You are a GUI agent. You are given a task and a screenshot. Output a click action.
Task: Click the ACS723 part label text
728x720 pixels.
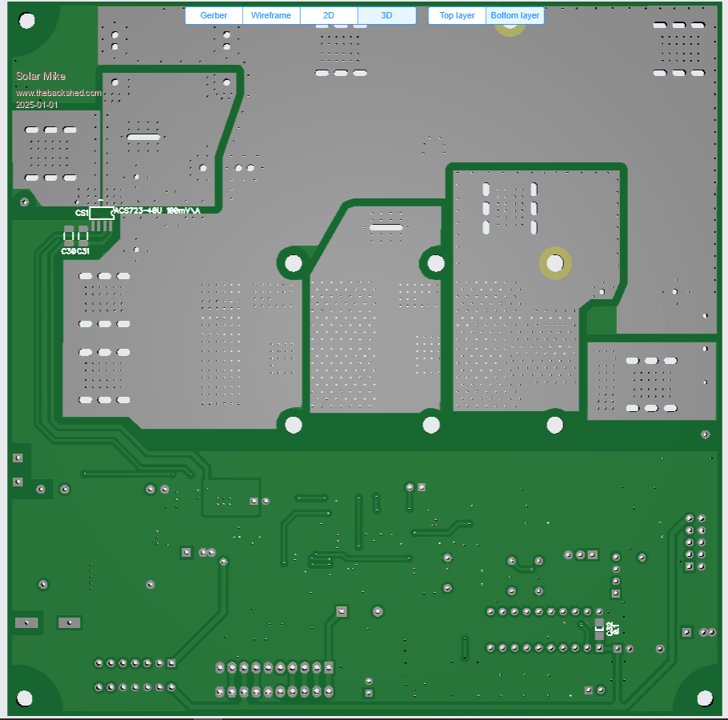click(x=157, y=210)
